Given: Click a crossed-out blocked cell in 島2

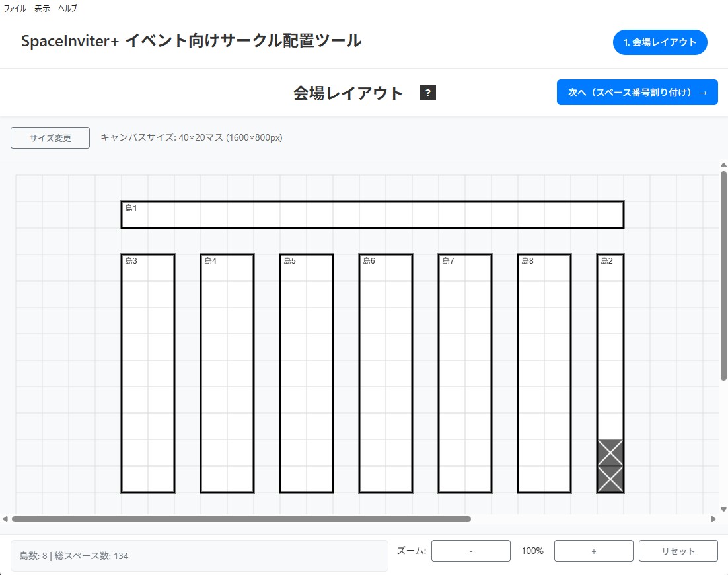Looking at the screenshot, I should [x=609, y=454].
